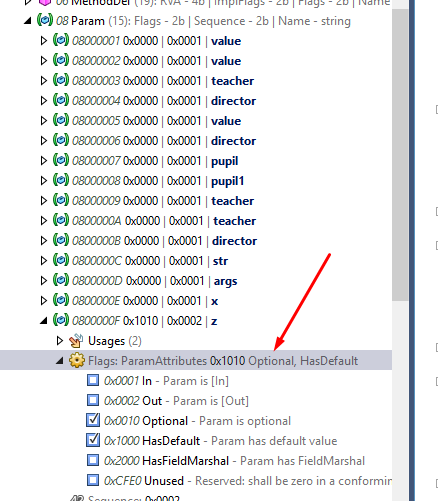
Task: Click the param icon of row 08000003 teacher
Action: 61,80
